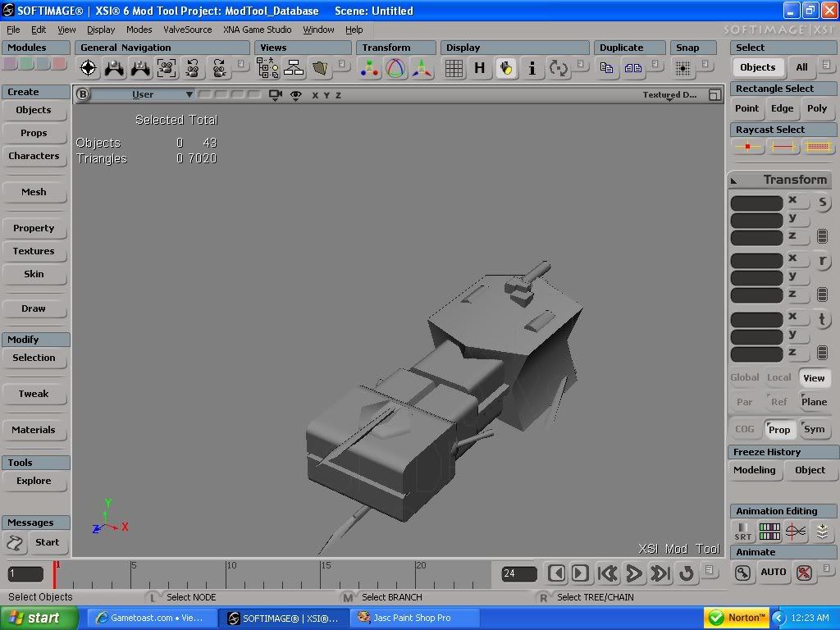Screen dimensions: 840x630
Task: Click the remove key red X icon
Action: (804, 573)
